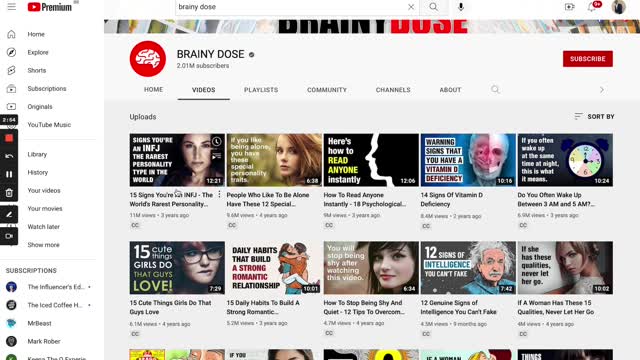Viewport: 640px width, 360px height.
Task: Open 15 Cute Things Girls Do thumbnail
Action: (177, 268)
